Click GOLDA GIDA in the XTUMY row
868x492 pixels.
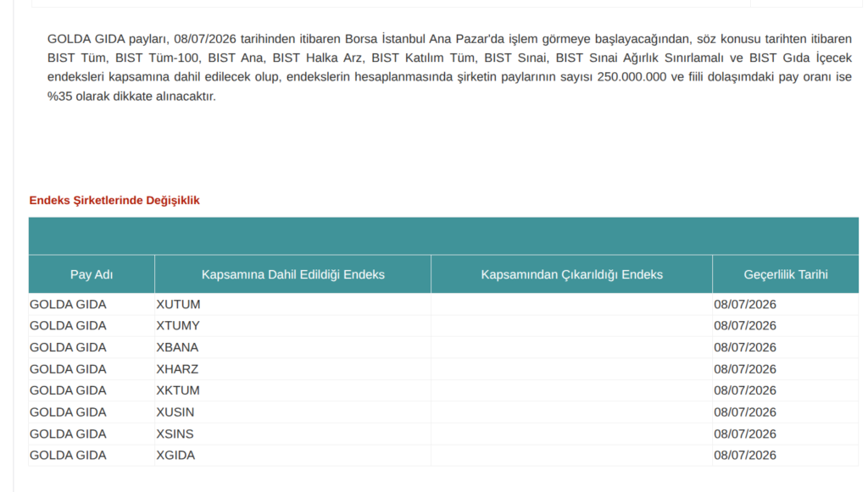(x=68, y=326)
